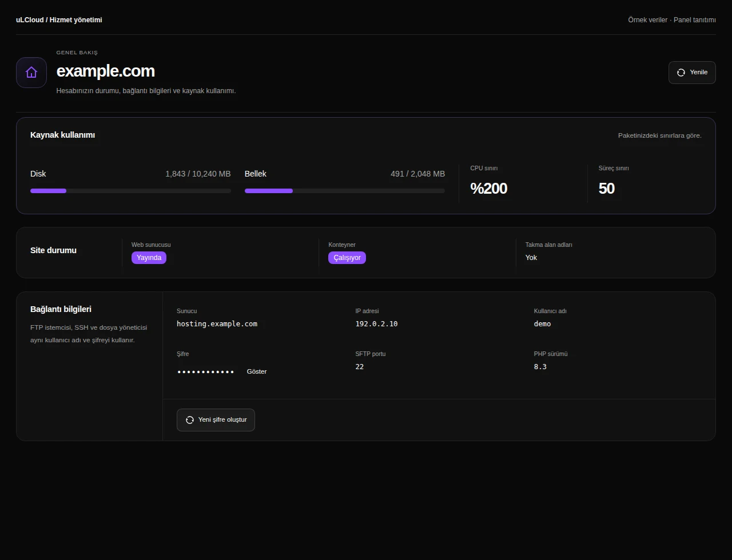
Task: Select the IP address 192.0.2.10
Action: point(376,324)
